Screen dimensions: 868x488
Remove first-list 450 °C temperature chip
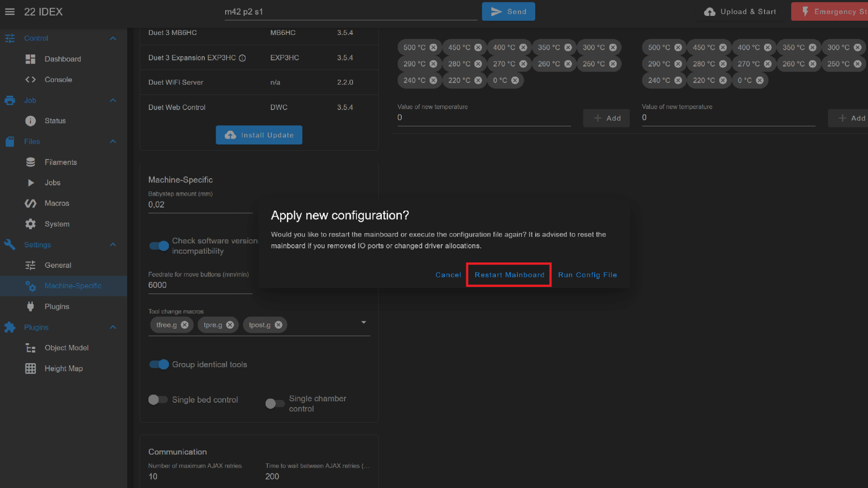click(x=478, y=47)
